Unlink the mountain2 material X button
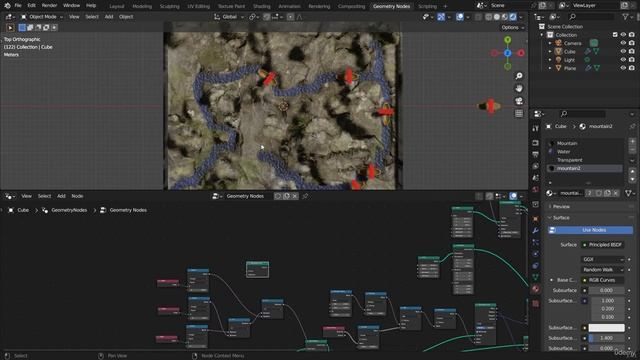 [x=616, y=193]
